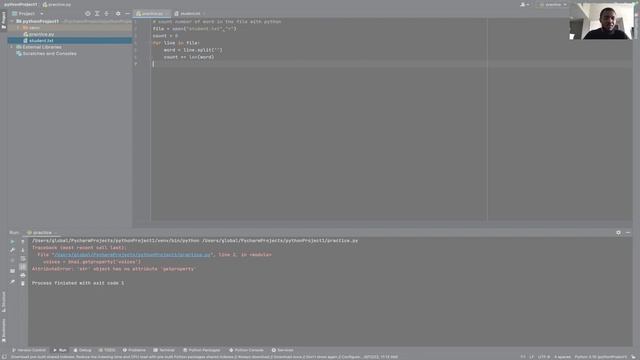This screenshot has width=640, height=360.
Task: Click Collapse All icon in Project toolbar
Action: 107,13
